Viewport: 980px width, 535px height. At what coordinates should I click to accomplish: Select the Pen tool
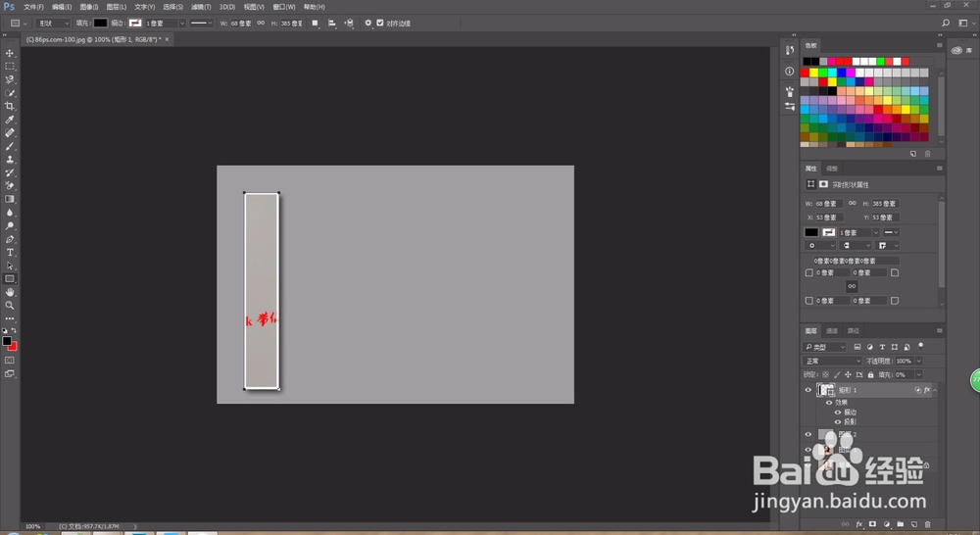pyautogui.click(x=10, y=239)
